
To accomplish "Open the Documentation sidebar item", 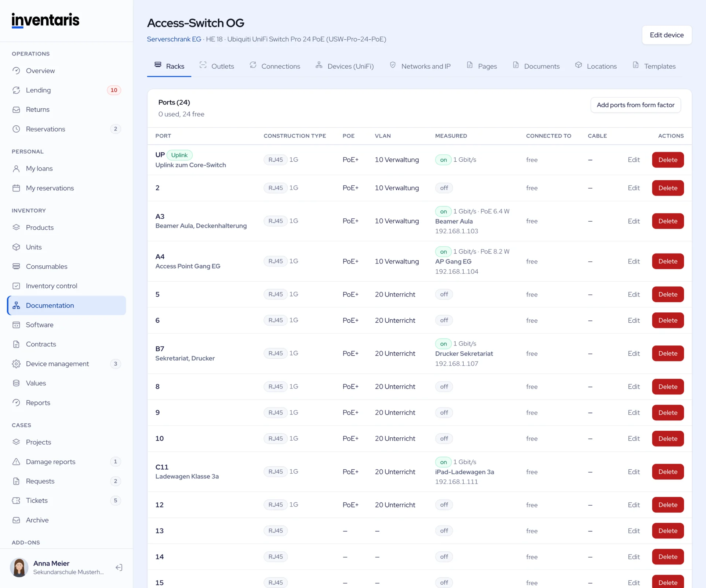I will [67, 305].
